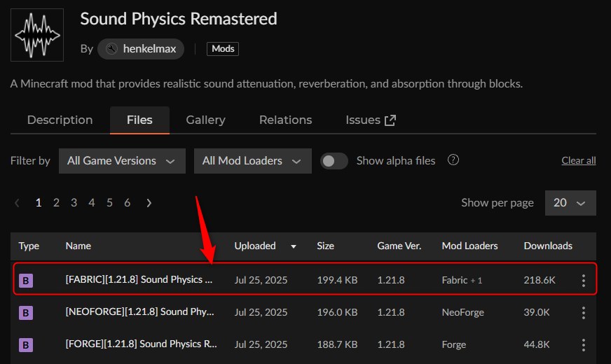The image size is (611, 364).
Task: Enable the Show alpha files toggle
Action: 334,161
